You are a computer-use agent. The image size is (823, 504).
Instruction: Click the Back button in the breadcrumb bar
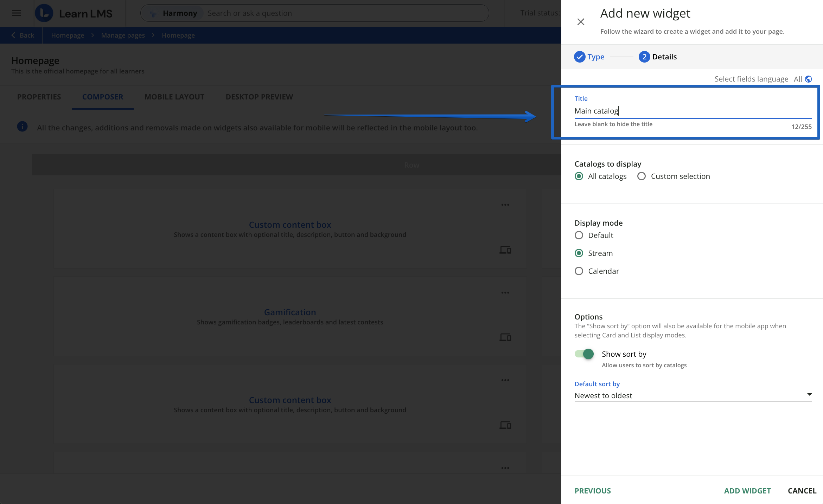[23, 35]
